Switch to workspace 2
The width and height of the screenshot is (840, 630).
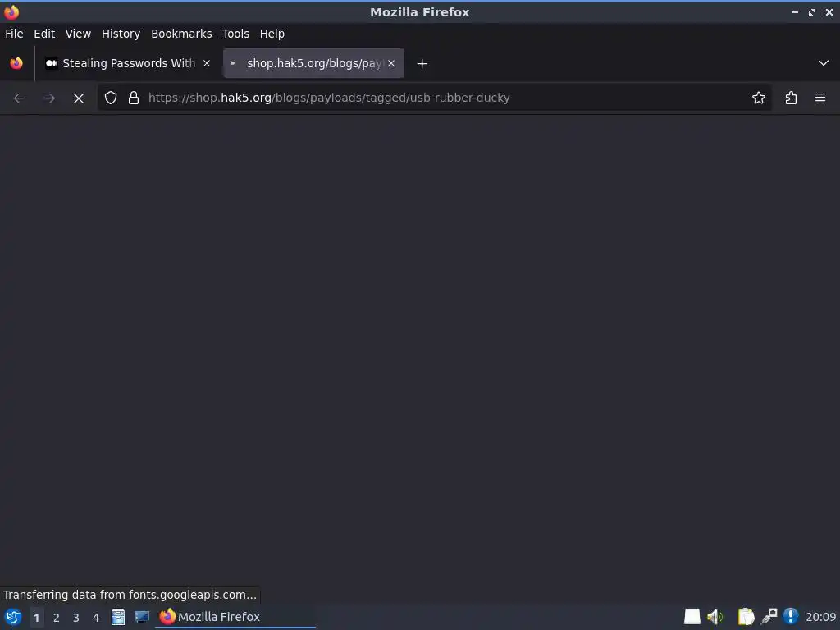[x=57, y=618]
